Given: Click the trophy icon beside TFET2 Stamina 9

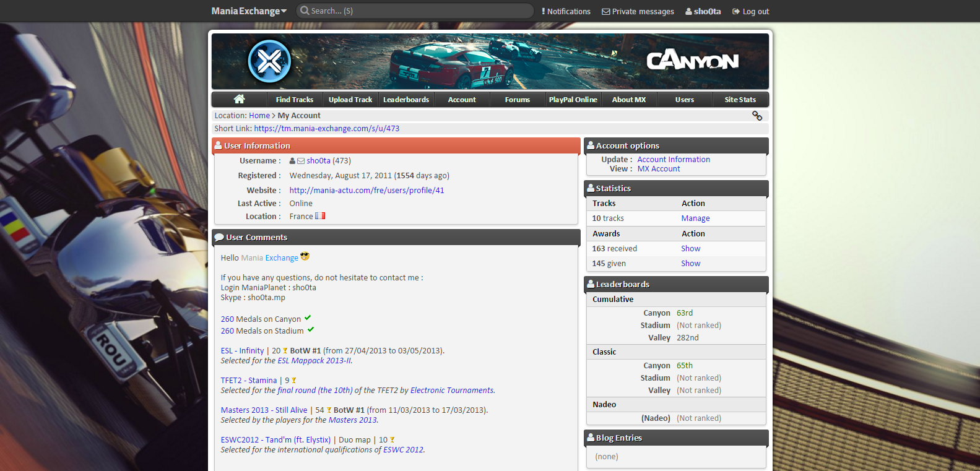Looking at the screenshot, I should click(294, 381).
